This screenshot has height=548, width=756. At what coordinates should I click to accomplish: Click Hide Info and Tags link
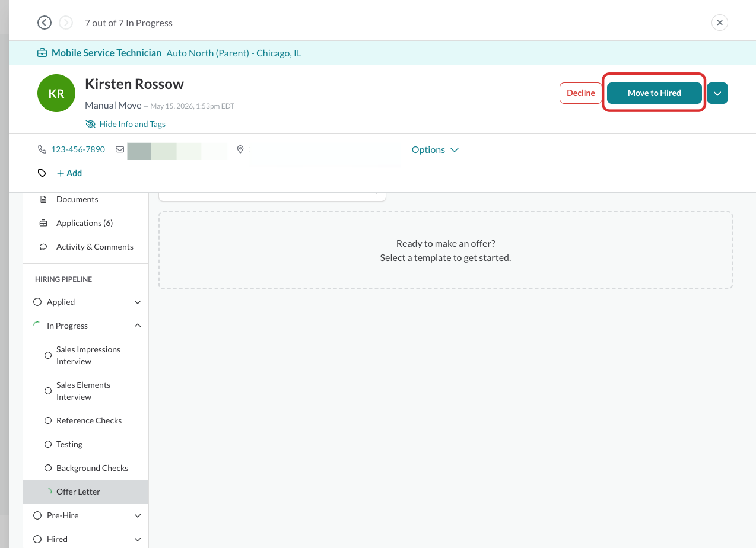click(x=132, y=124)
